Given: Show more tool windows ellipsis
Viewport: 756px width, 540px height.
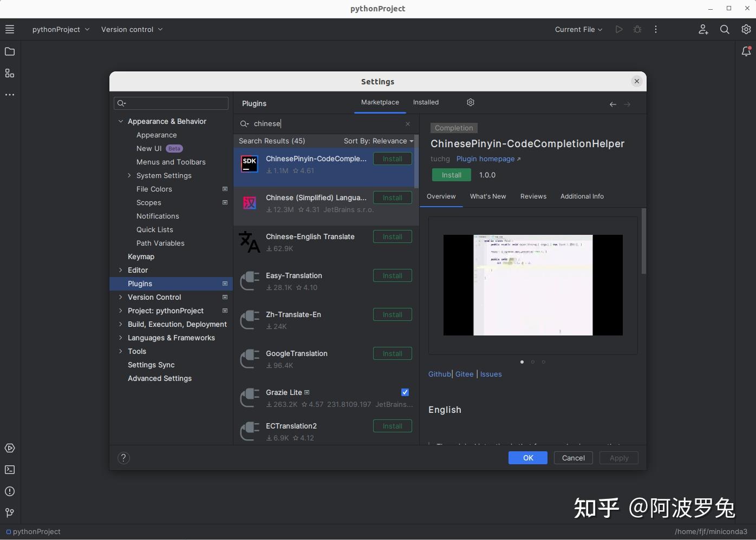Looking at the screenshot, I should coord(10,95).
